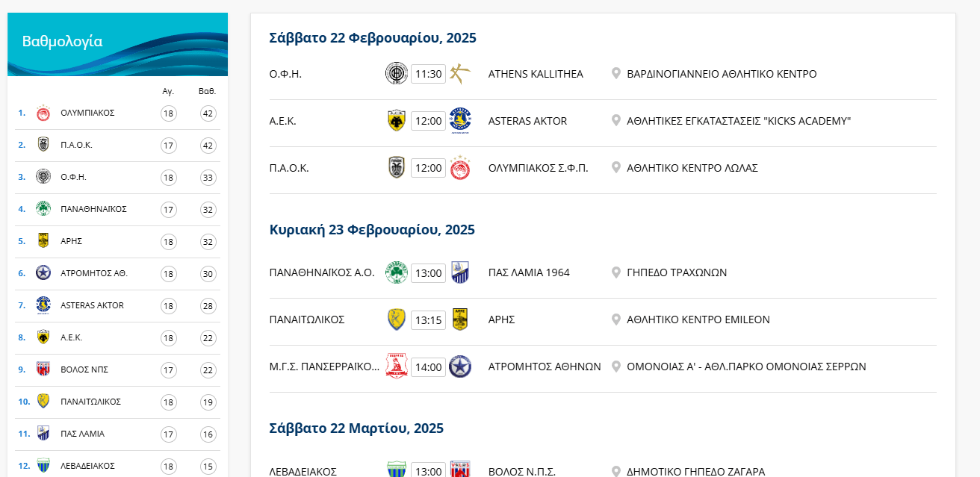Click Asteras Aktor crest in Α.Ε.Κ. fixture
Screen dimensions: 980x477
coord(460,121)
